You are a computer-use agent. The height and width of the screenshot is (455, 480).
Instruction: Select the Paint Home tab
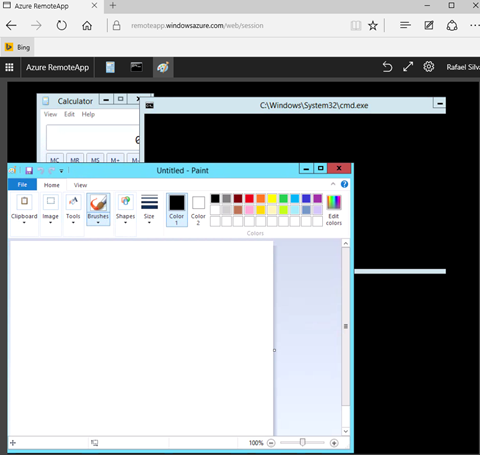52,185
